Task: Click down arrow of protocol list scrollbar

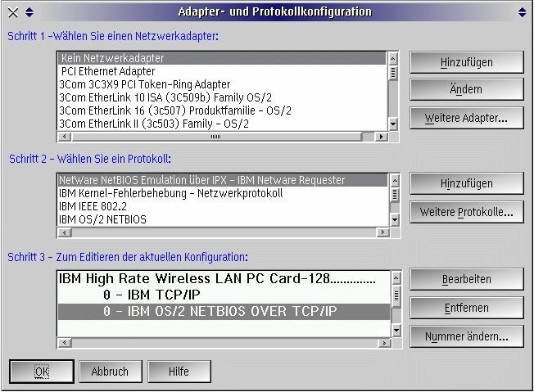Action: coord(395,220)
